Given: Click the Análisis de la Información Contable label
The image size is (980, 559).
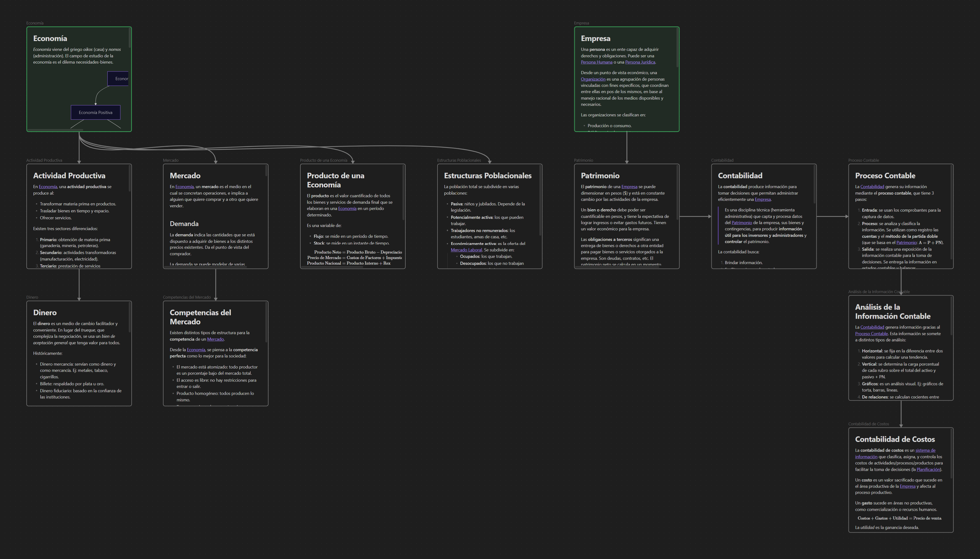Looking at the screenshot, I should click(879, 292).
